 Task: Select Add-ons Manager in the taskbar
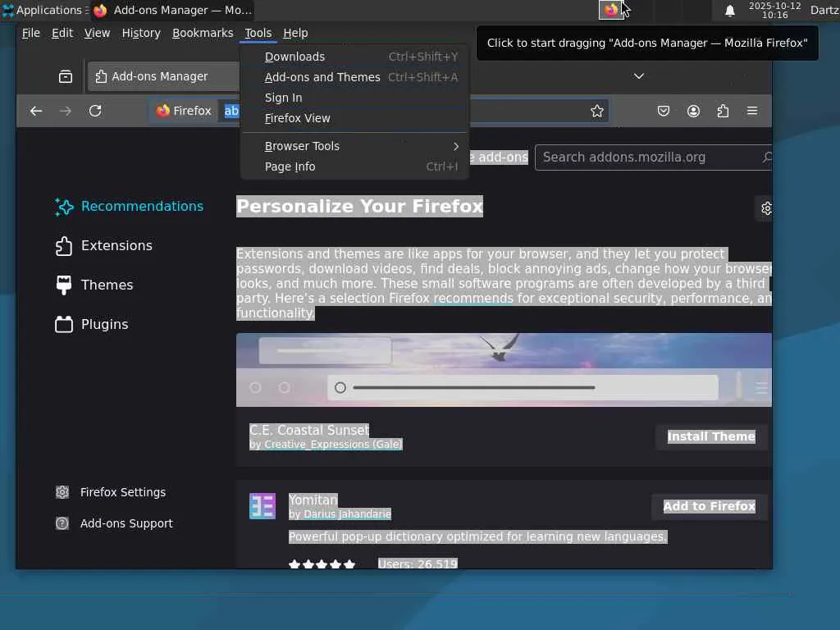point(172,10)
